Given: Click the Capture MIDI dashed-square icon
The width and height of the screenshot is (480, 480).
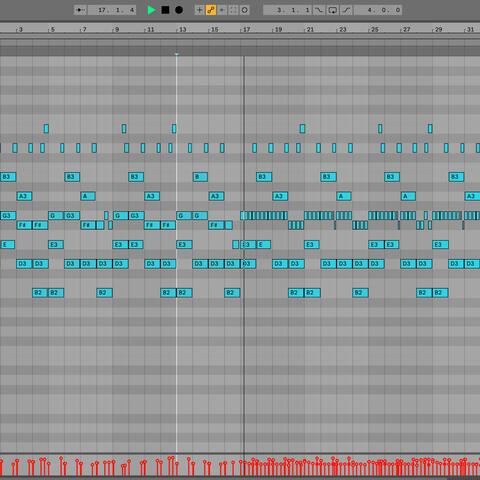Looking at the screenshot, I should pyautogui.click(x=233, y=10).
